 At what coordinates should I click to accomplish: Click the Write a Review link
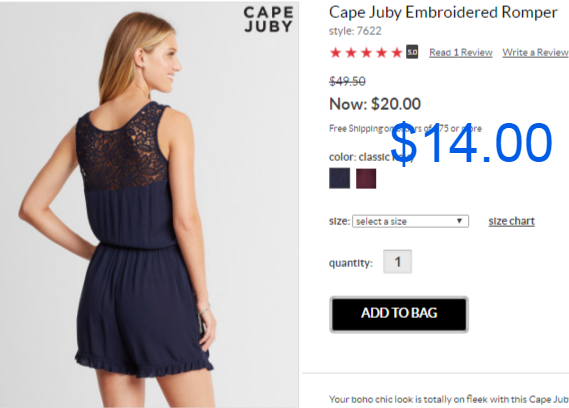535,53
